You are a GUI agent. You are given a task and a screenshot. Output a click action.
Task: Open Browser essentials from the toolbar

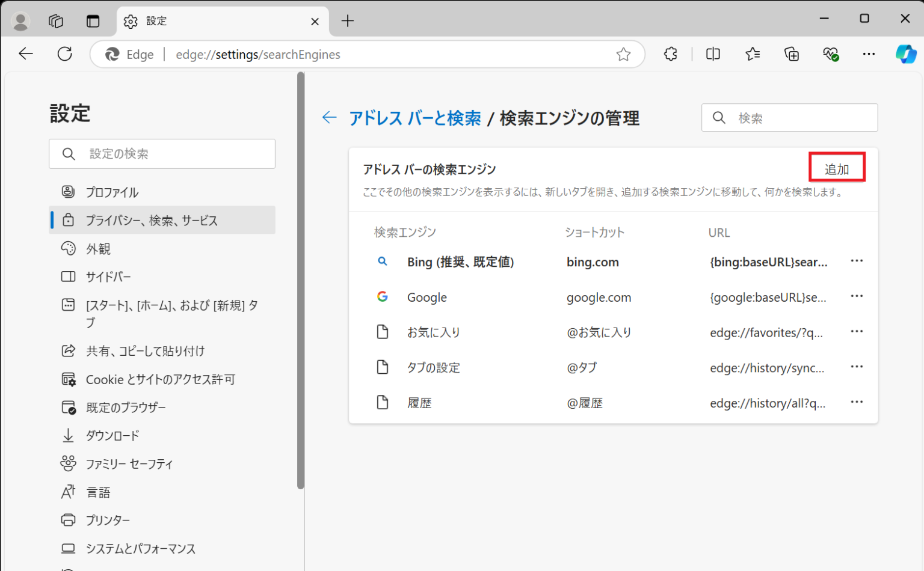click(x=830, y=54)
